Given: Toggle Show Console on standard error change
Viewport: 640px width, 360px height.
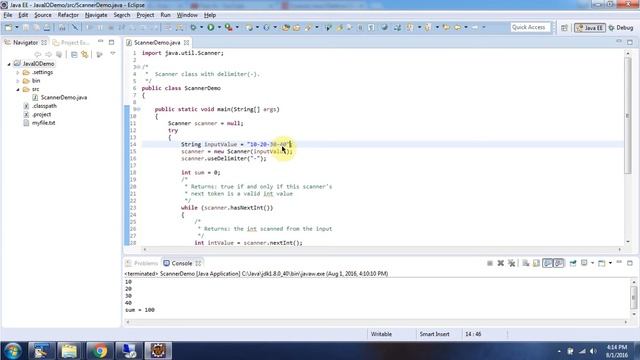Looking at the screenshot, I should pyautogui.click(x=559, y=263).
